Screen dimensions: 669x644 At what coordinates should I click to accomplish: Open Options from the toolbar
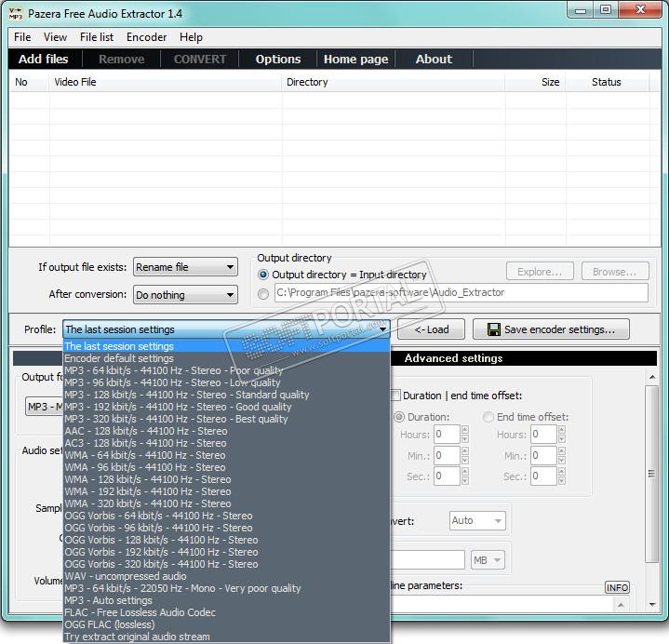(278, 59)
